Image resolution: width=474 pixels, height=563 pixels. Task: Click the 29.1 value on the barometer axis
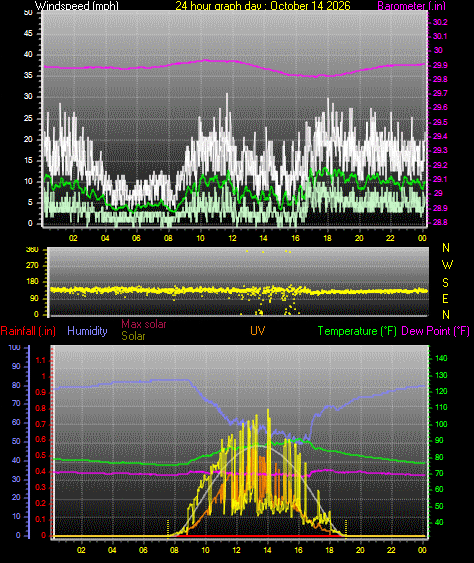point(440,179)
